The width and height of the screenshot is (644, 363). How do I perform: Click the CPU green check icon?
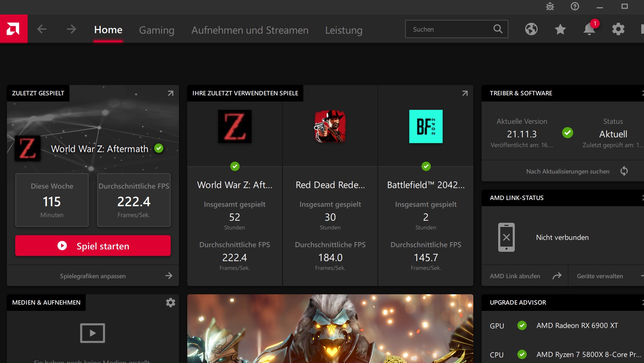[522, 354]
